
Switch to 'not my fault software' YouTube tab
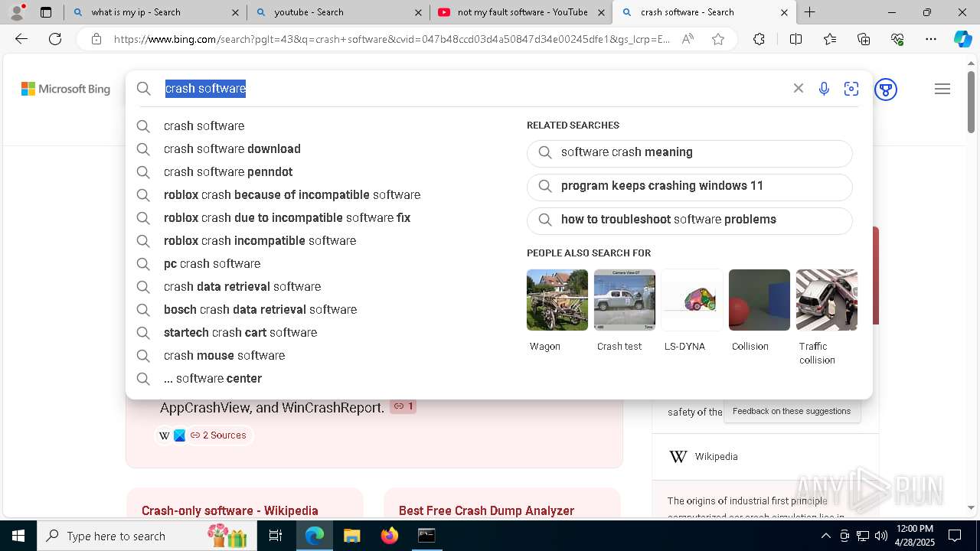point(522,12)
